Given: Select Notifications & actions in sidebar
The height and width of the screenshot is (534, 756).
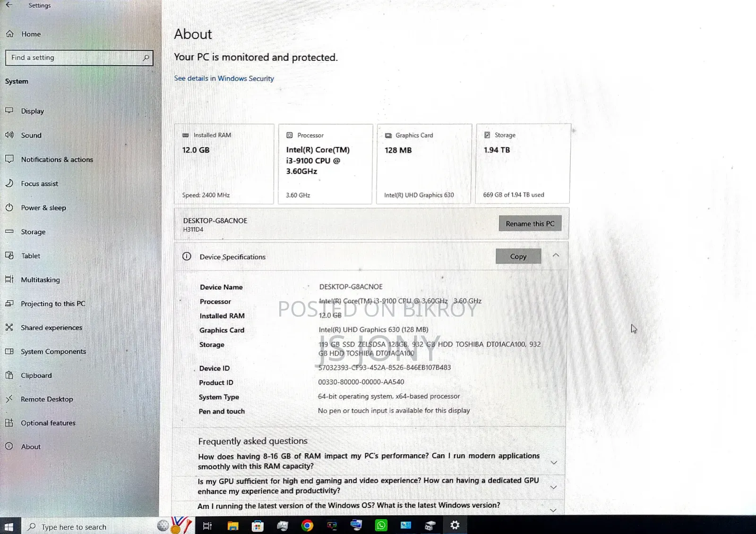Looking at the screenshot, I should [x=57, y=160].
